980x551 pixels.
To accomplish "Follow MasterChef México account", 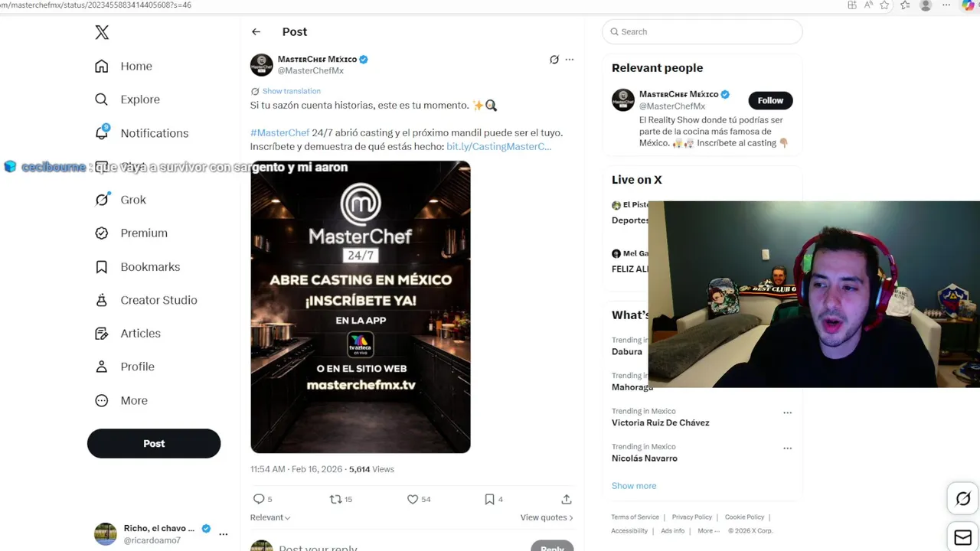I will [770, 100].
